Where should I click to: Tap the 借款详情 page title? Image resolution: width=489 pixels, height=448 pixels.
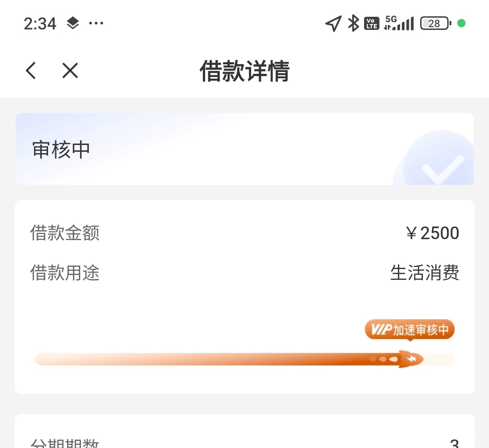coord(244,71)
